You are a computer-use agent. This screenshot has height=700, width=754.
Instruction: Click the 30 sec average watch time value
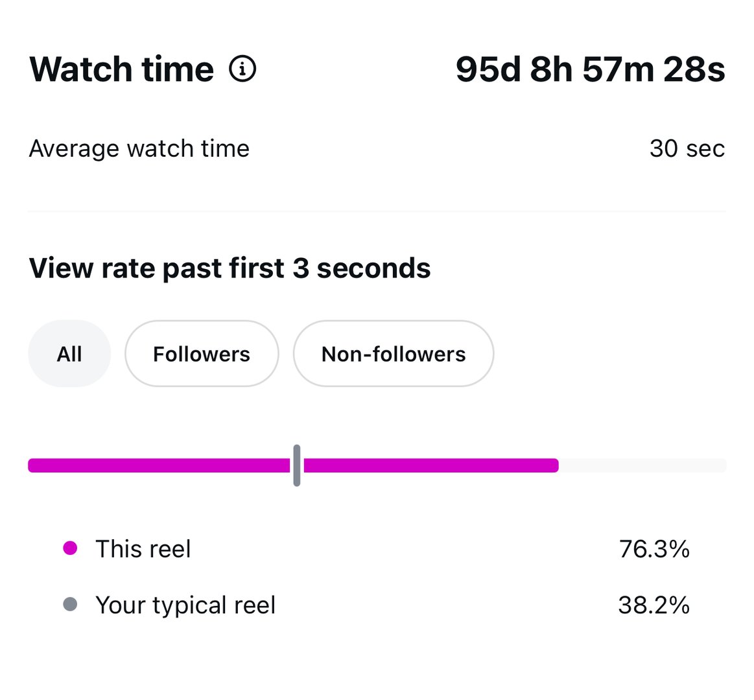(687, 148)
